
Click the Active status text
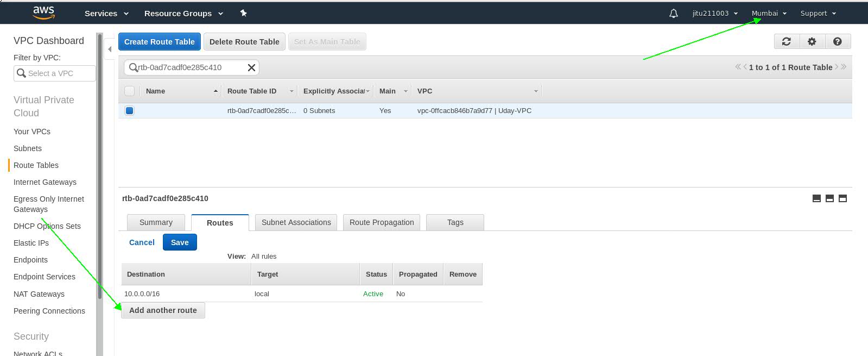[373, 293]
